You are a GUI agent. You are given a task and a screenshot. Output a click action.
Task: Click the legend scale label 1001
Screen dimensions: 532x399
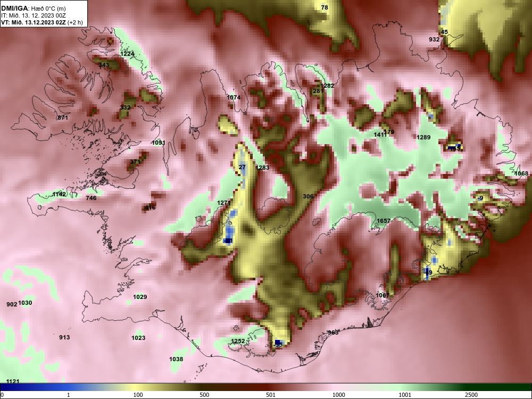pos(405,395)
